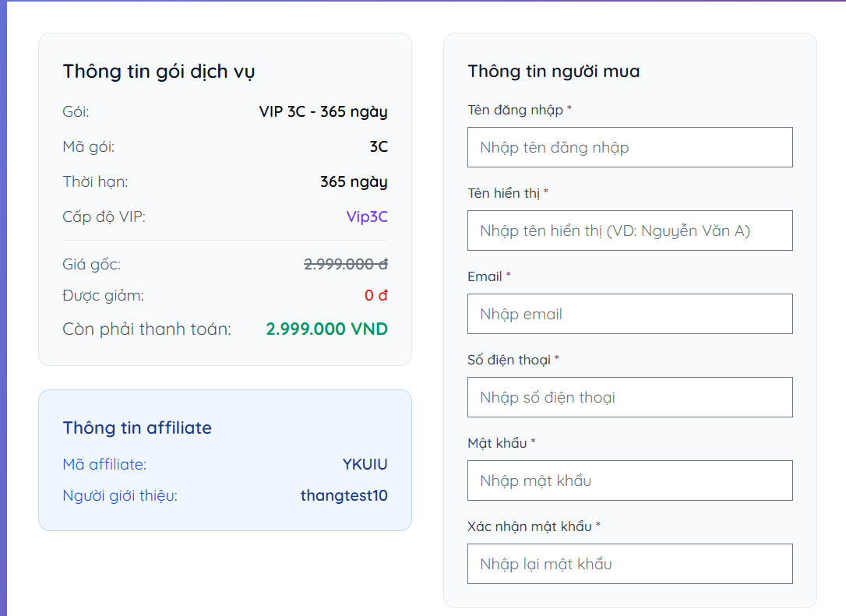Screen dimensions: 846x616
Task: Click the purple Vip3C level text
Action: (367, 216)
